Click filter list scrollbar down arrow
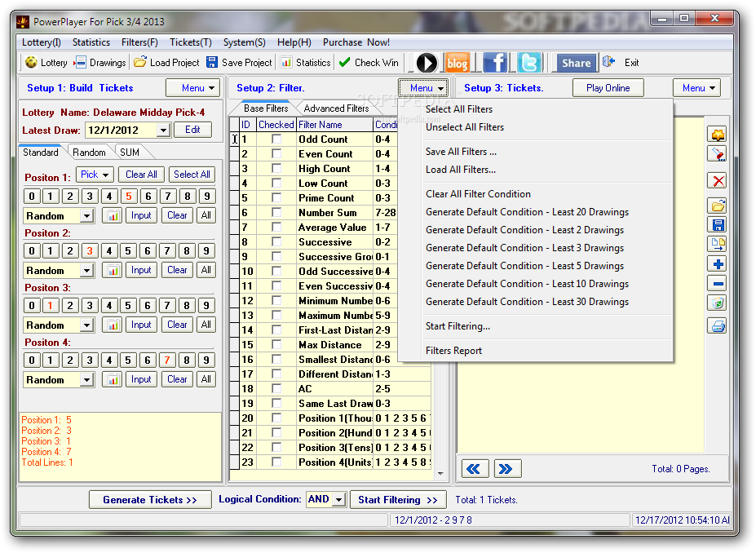756x553 pixels. pos(440,473)
